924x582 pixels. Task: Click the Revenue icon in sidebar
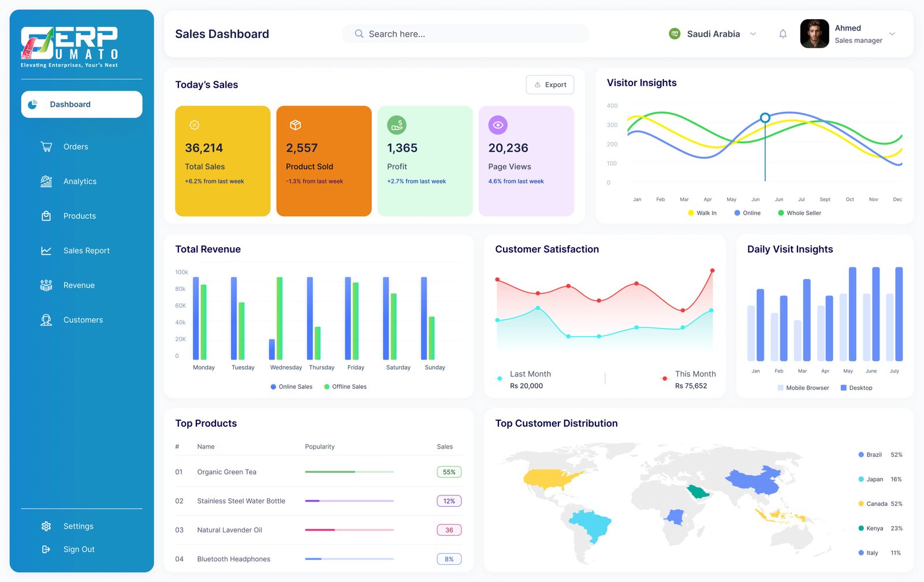click(46, 285)
